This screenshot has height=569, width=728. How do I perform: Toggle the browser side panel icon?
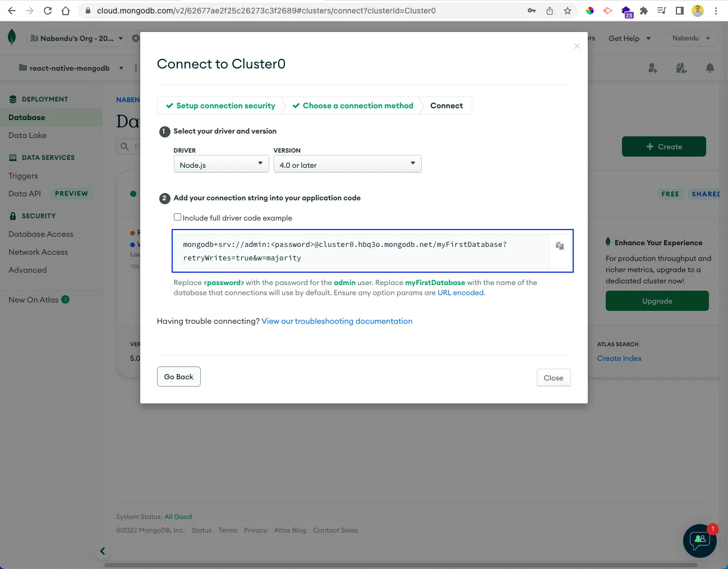click(x=680, y=11)
